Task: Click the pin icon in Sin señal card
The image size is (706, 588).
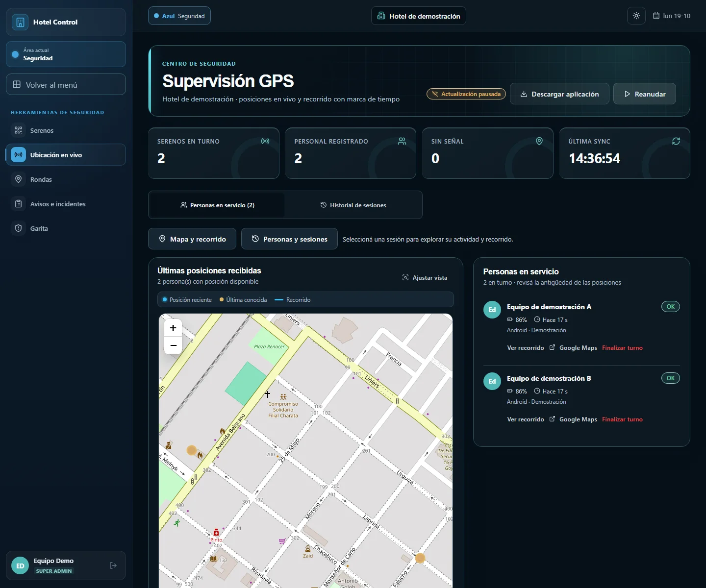Action: (539, 141)
